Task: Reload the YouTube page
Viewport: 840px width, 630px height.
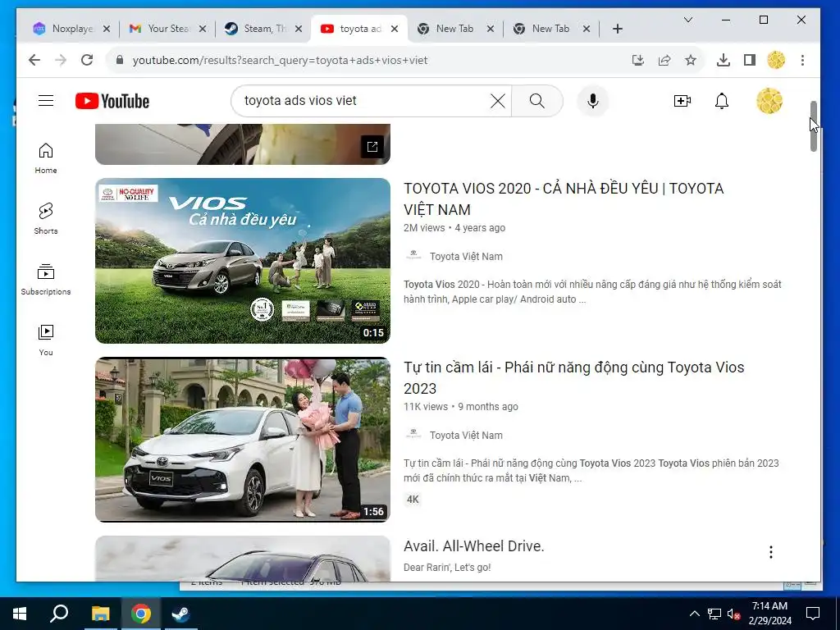Action: click(x=87, y=60)
